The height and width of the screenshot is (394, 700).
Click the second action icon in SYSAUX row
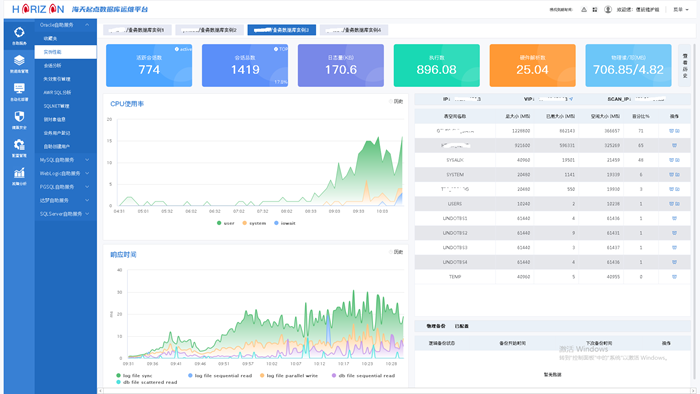pyautogui.click(x=677, y=160)
